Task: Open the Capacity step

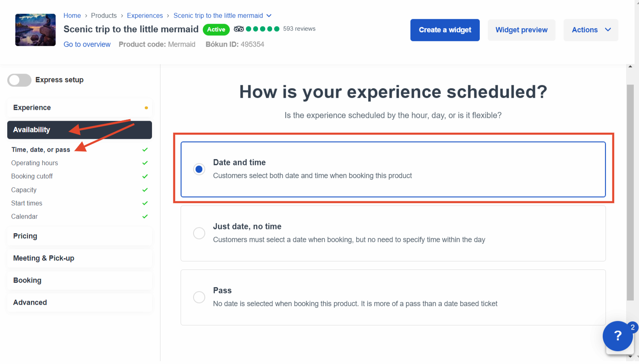Action: (x=24, y=190)
